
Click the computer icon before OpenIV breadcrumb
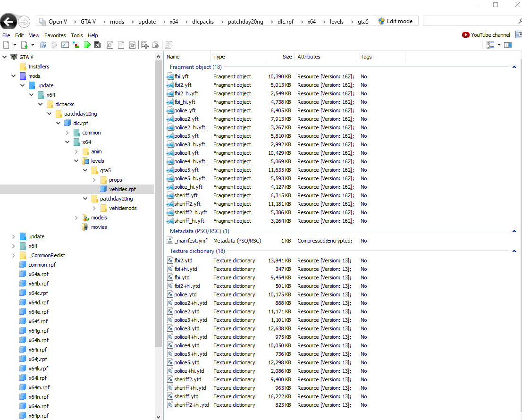42,22
